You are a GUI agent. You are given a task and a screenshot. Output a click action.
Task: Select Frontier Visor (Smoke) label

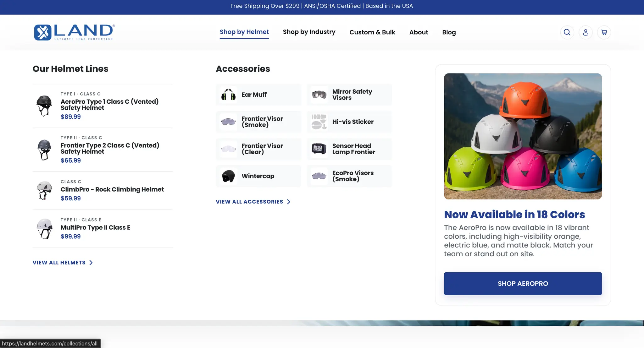coord(262,122)
